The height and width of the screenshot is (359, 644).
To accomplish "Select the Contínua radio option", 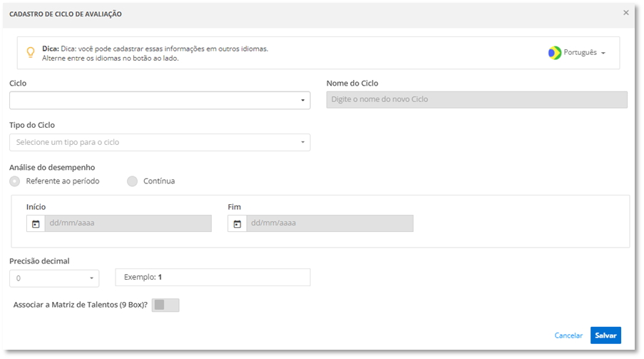I will click(132, 181).
